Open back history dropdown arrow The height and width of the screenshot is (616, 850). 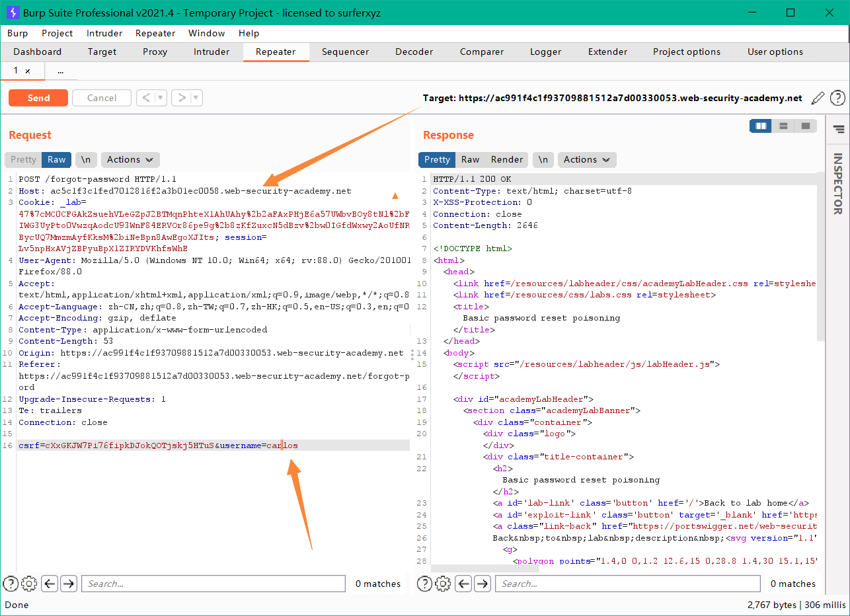click(x=161, y=98)
